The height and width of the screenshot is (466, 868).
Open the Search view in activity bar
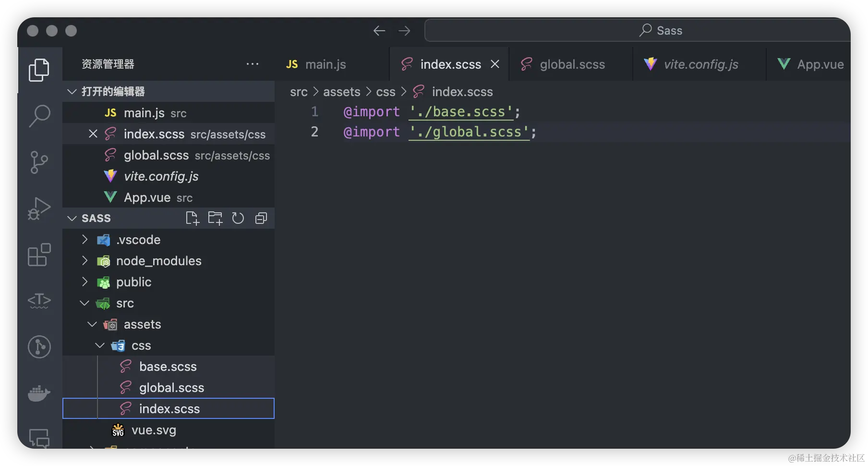39,116
